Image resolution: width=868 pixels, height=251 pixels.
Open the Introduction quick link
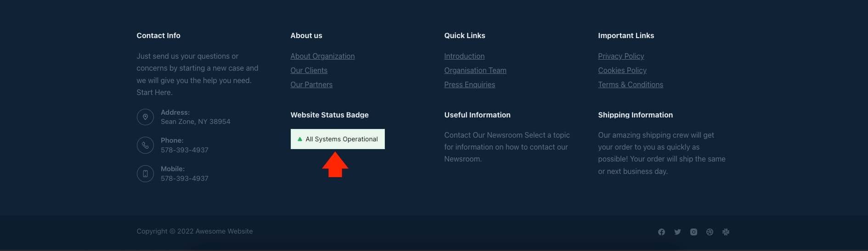(464, 56)
